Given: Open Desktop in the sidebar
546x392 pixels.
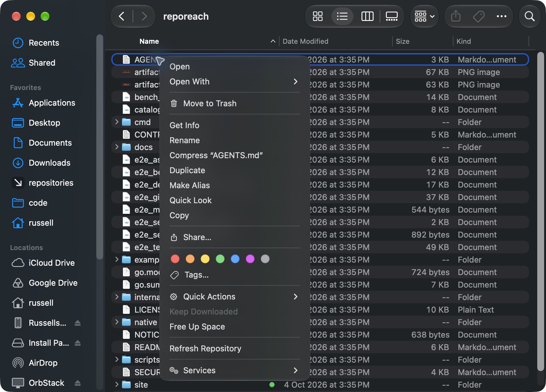Looking at the screenshot, I should click(36, 123).
